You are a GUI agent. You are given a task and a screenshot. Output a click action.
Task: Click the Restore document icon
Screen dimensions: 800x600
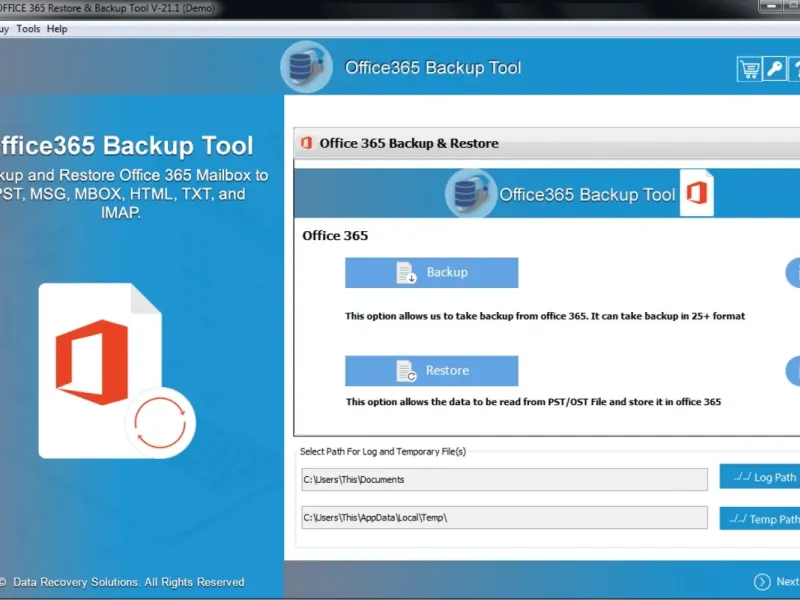click(x=407, y=371)
